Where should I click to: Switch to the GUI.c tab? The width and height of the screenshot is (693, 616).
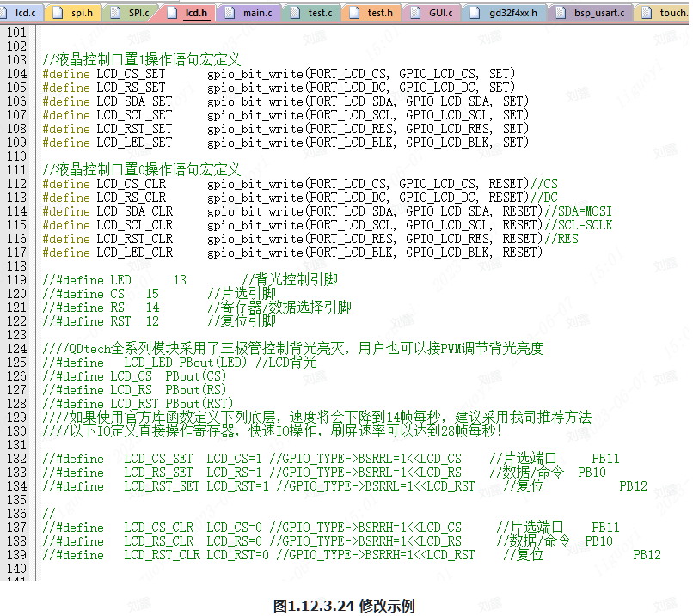pyautogui.click(x=432, y=13)
